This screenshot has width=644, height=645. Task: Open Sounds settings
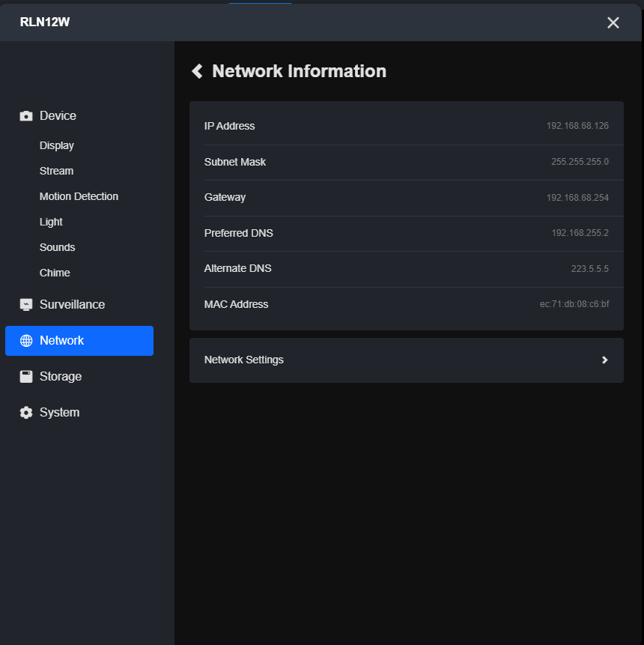57,247
